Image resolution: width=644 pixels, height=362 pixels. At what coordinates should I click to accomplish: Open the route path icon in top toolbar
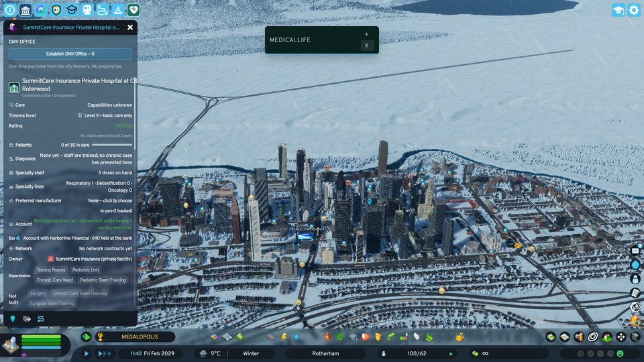click(x=103, y=10)
